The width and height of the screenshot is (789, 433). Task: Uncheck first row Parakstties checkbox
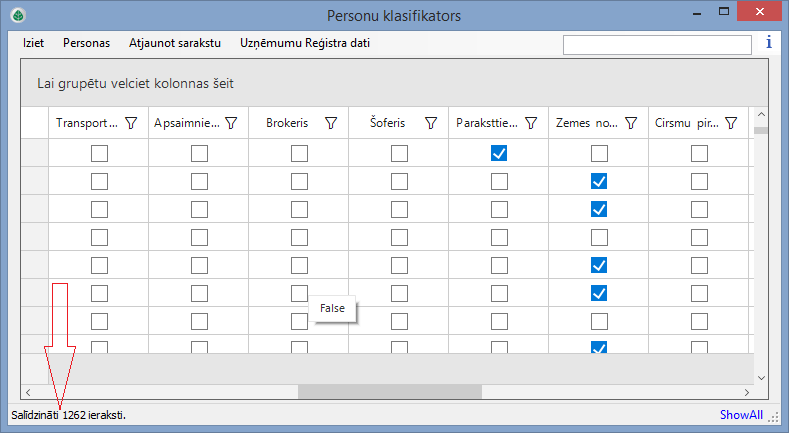(x=499, y=153)
